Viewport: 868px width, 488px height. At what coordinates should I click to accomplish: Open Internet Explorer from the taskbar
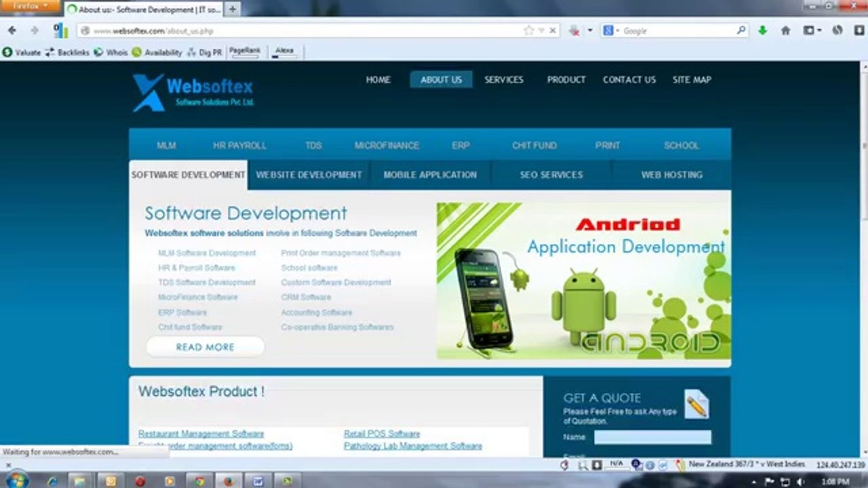(x=53, y=481)
